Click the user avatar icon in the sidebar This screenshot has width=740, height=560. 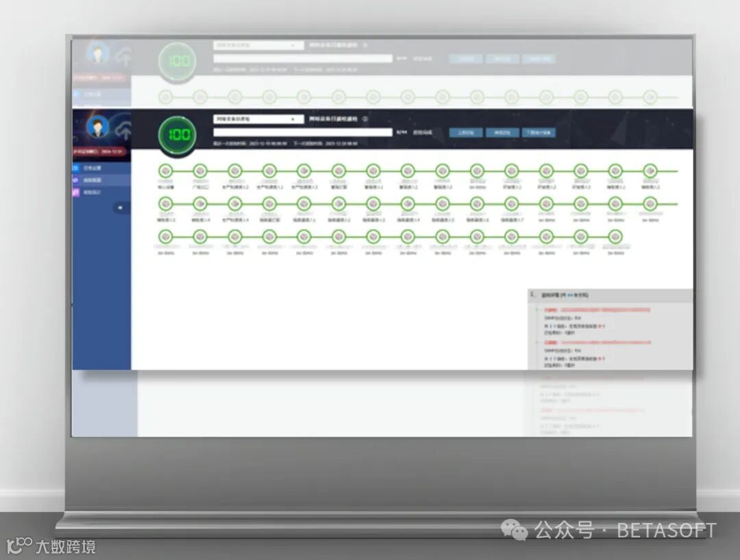(98, 127)
